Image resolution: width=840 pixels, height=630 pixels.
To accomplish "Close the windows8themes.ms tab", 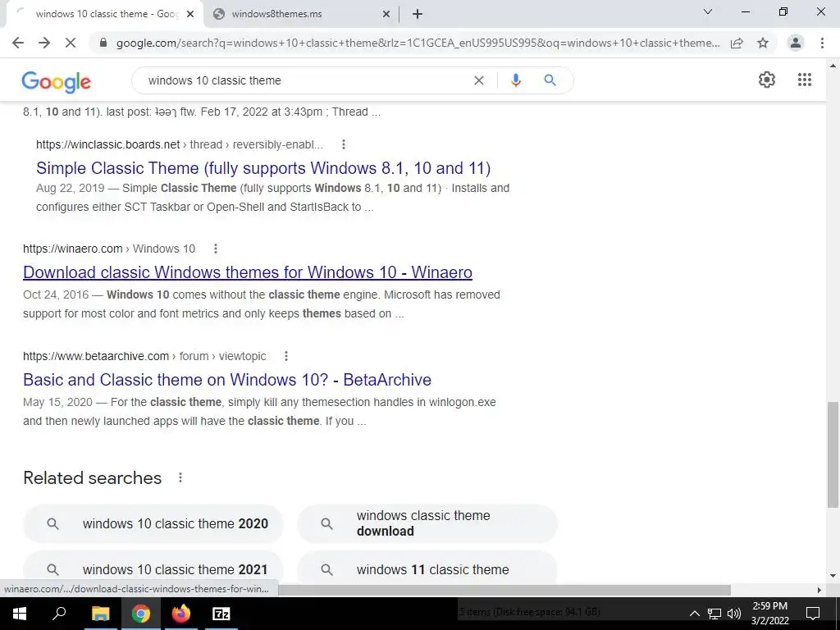I will (386, 15).
